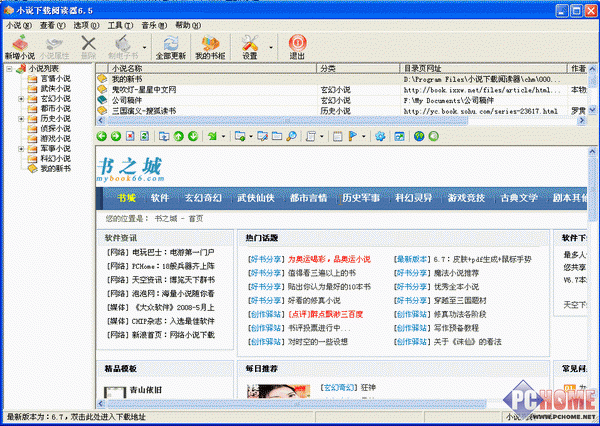Screen dimensions: 600x426
Task: Open the 帮助 menu
Action: [x=188, y=25]
